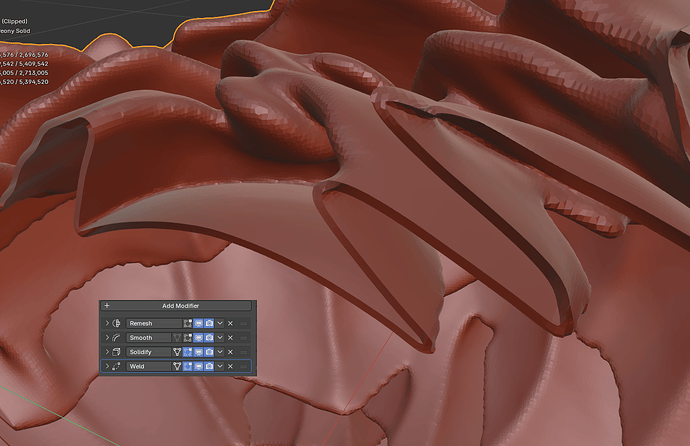Expand the Weld modifier panel

pyautogui.click(x=107, y=366)
